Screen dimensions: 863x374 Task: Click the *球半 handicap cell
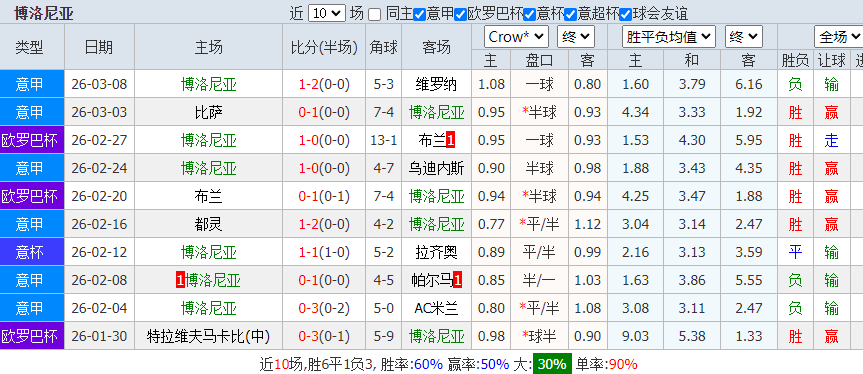click(x=539, y=336)
